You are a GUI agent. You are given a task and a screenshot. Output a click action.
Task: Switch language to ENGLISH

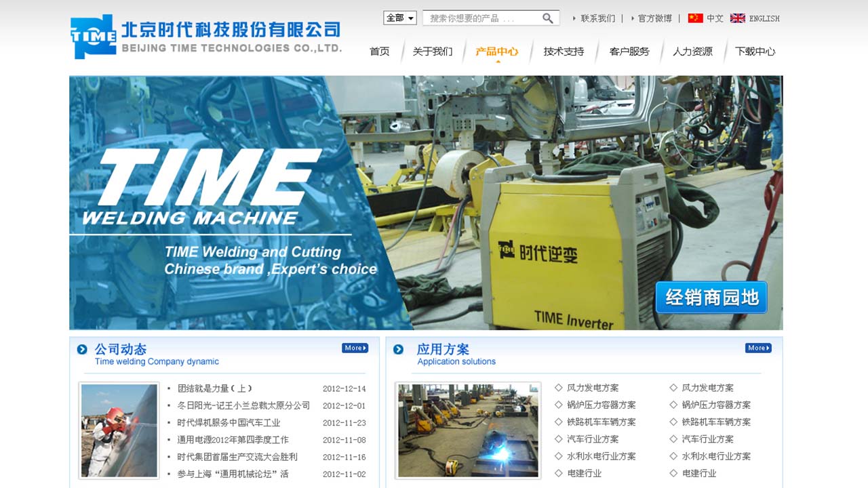pyautogui.click(x=764, y=18)
